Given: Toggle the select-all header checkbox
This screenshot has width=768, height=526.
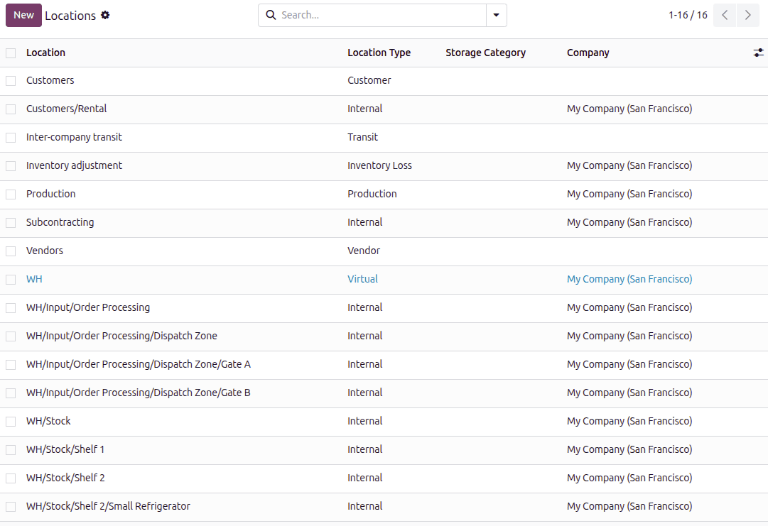Looking at the screenshot, I should click(x=10, y=53).
